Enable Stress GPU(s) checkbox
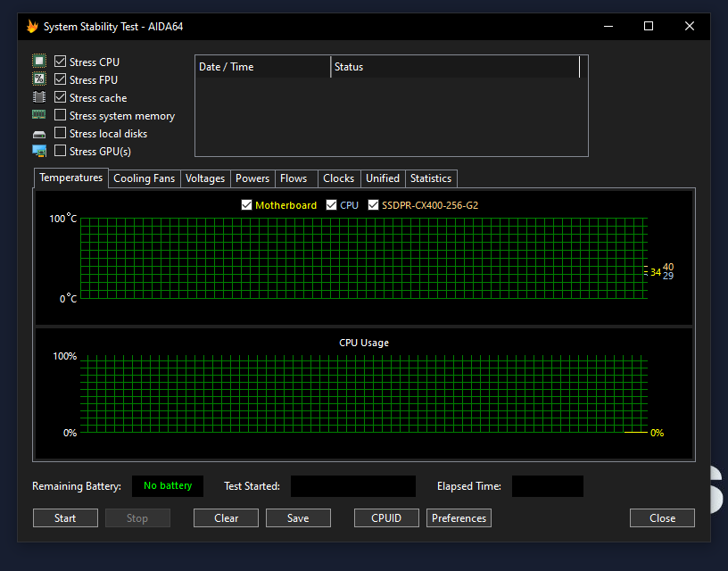 [61, 151]
